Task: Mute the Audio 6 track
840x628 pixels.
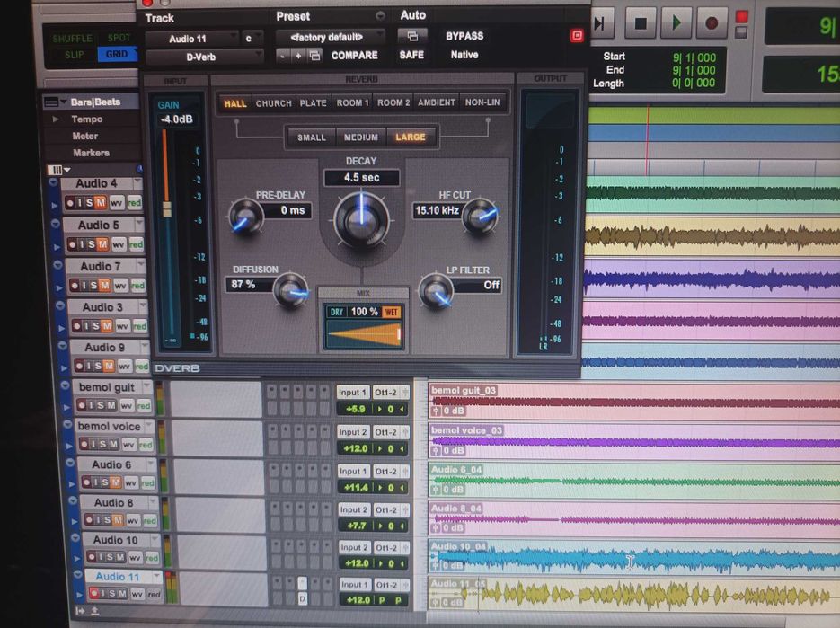Action: pos(115,482)
